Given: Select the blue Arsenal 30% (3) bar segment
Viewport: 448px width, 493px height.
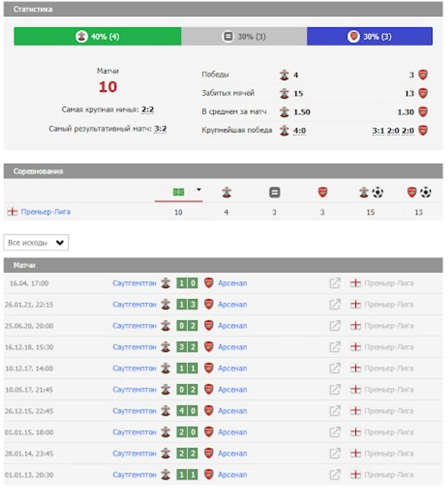Looking at the screenshot, I should (370, 36).
